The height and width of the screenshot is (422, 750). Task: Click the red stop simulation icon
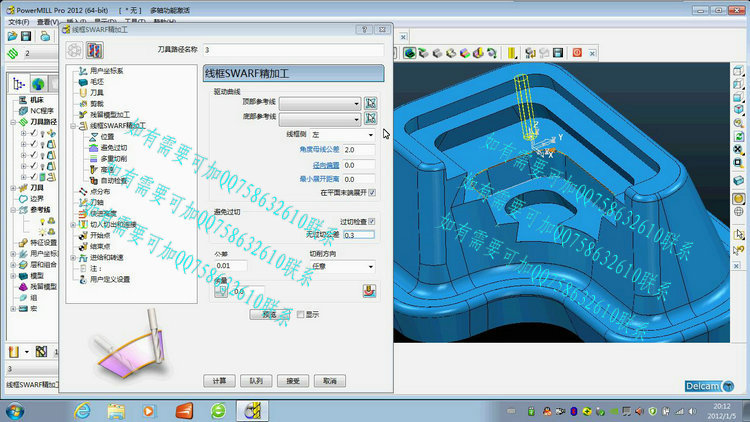pos(577,53)
